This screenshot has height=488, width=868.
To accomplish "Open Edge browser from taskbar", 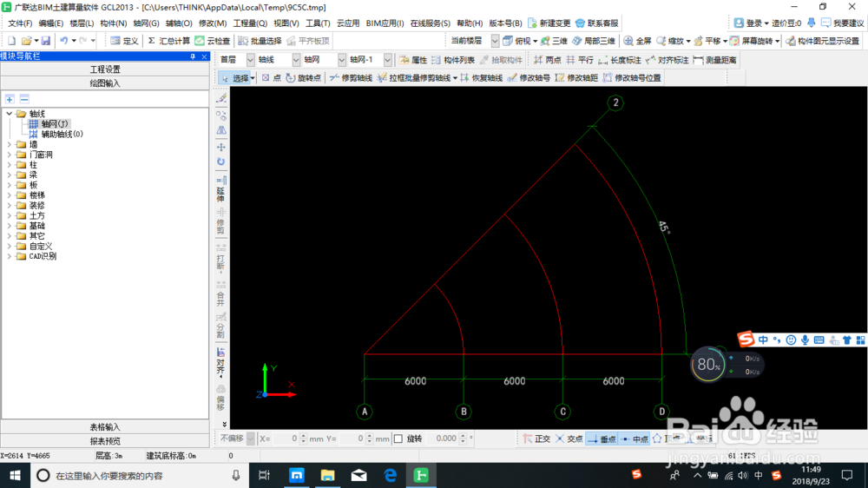I will point(391,475).
